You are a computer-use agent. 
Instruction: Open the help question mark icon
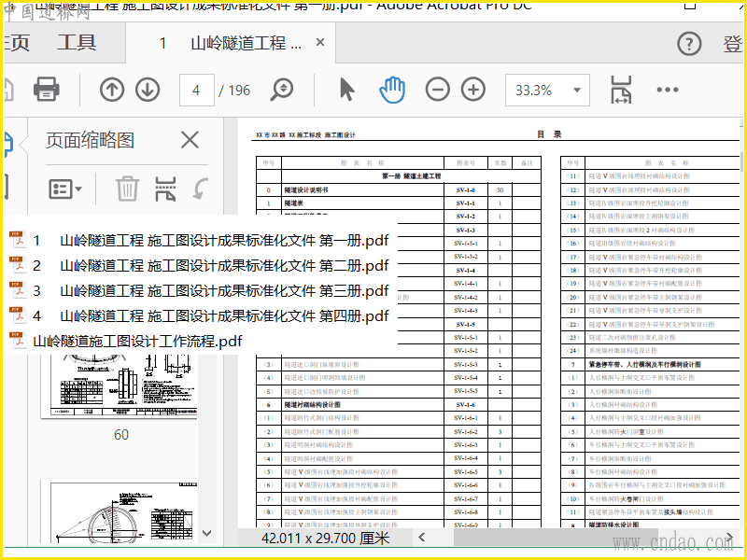[689, 44]
